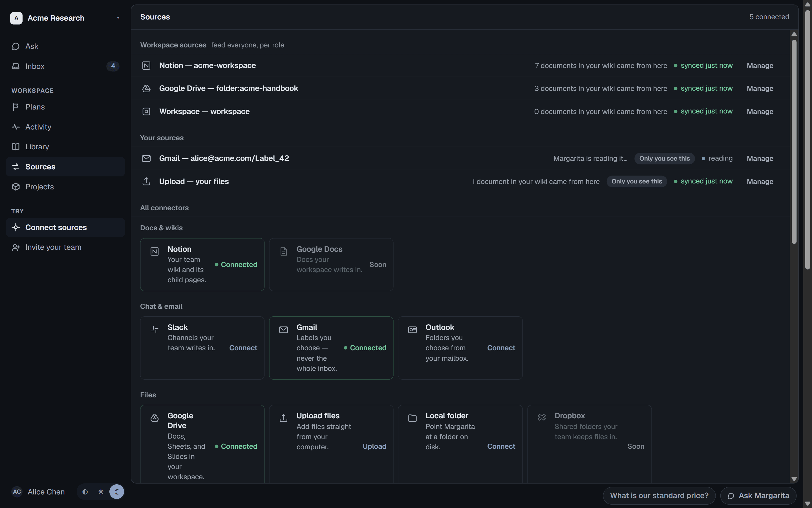Manage the Google Drive acme-handbook source
812x508 pixels.
point(760,88)
